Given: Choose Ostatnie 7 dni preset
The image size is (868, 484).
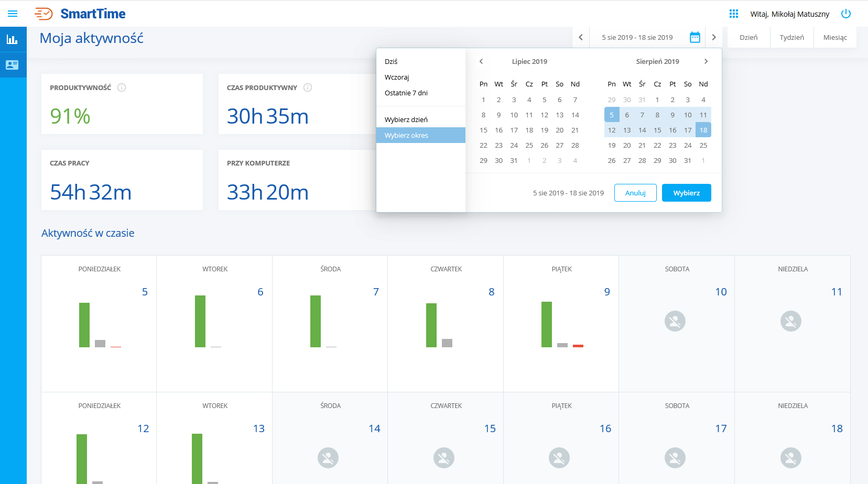Looking at the screenshot, I should (406, 93).
